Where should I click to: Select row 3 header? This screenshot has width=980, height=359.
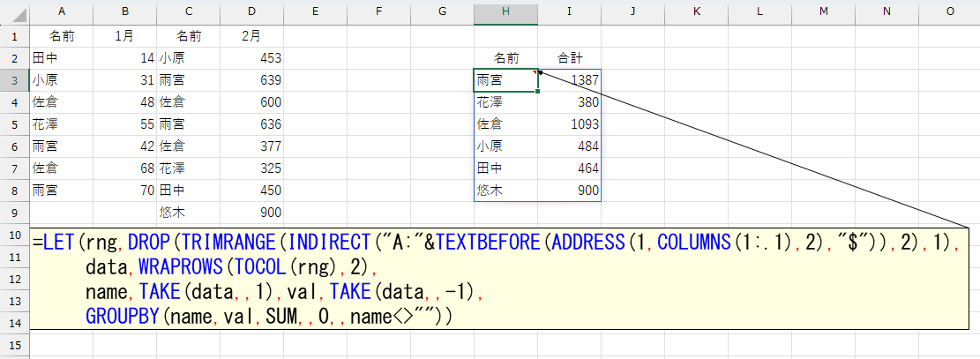click(14, 80)
